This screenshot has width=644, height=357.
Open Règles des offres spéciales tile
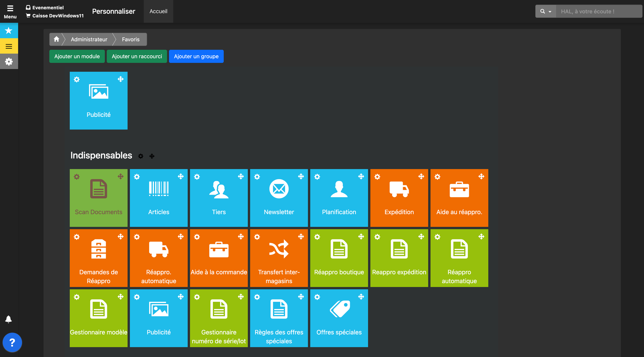[279, 318]
